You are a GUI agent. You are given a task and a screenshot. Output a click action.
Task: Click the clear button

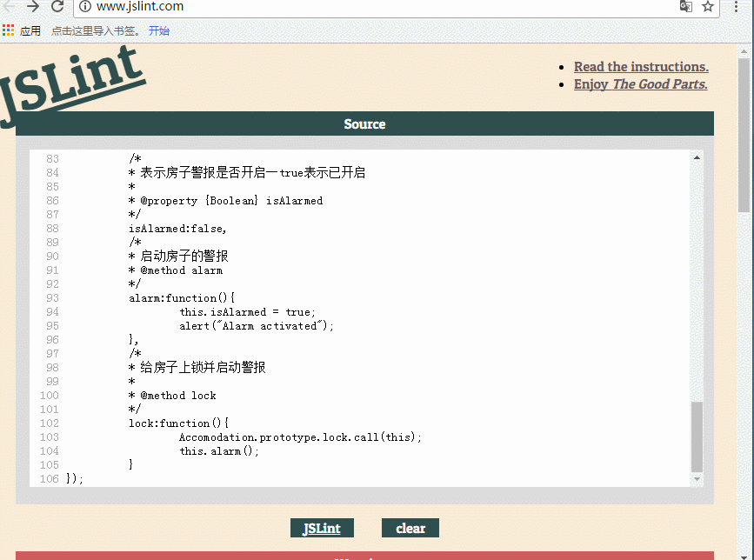tap(410, 528)
